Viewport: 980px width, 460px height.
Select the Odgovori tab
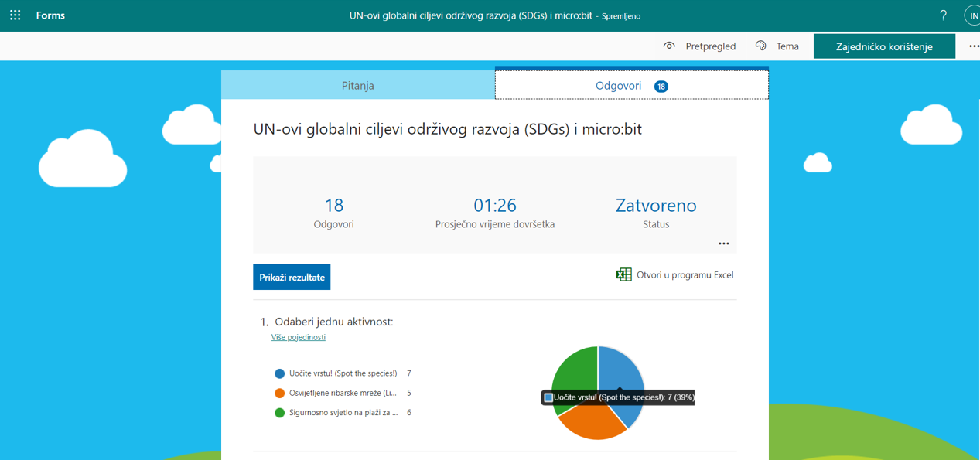[x=632, y=86]
